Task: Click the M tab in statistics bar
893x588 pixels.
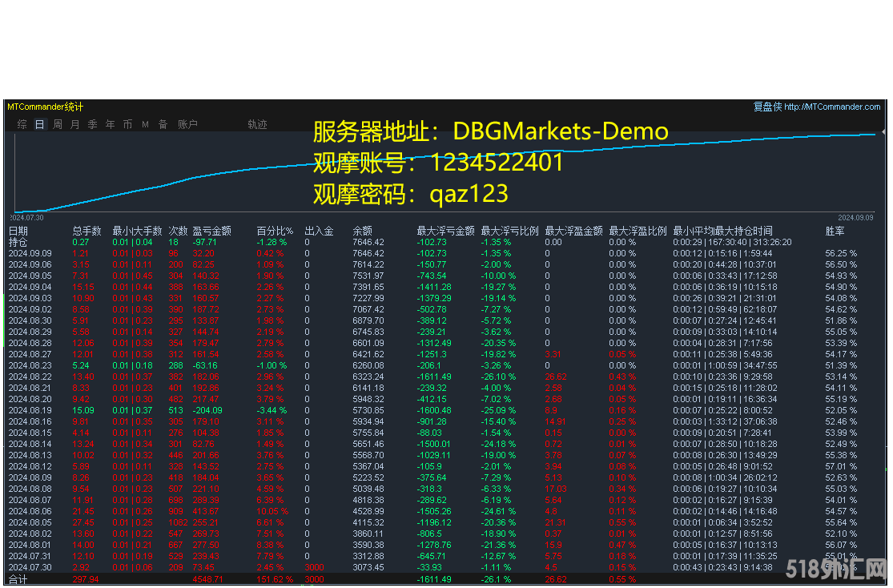Action: pos(145,124)
